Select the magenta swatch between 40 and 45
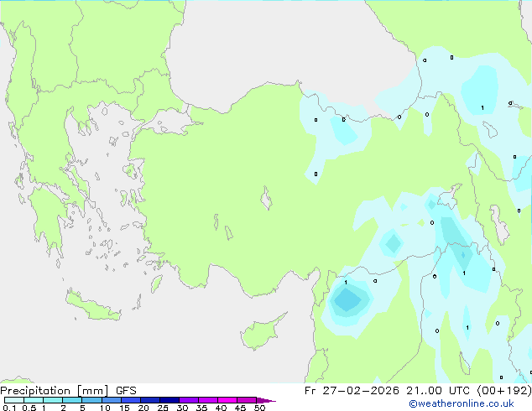This screenshot has width=532, height=411. [x=227, y=400]
